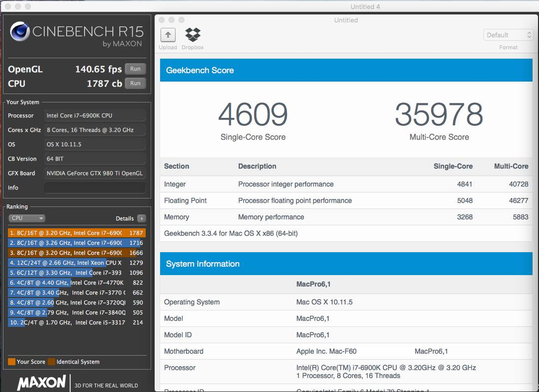
Task: Click the orange Your Score legend swatch
Action: (x=12, y=361)
